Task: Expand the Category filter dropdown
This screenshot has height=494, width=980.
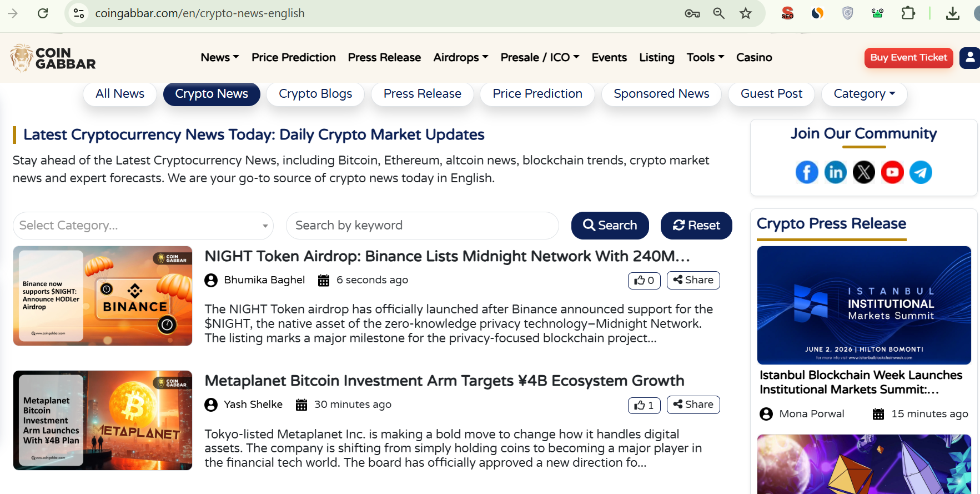Action: tap(864, 94)
